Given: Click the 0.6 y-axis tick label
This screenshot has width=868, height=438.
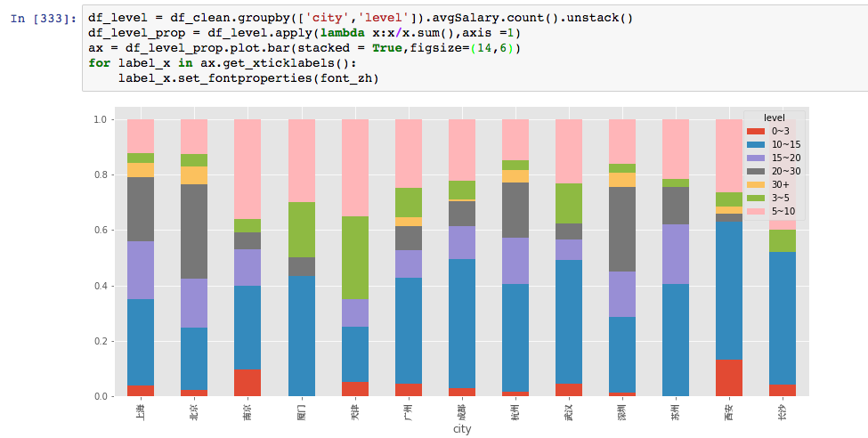Looking at the screenshot, I should pos(101,231).
